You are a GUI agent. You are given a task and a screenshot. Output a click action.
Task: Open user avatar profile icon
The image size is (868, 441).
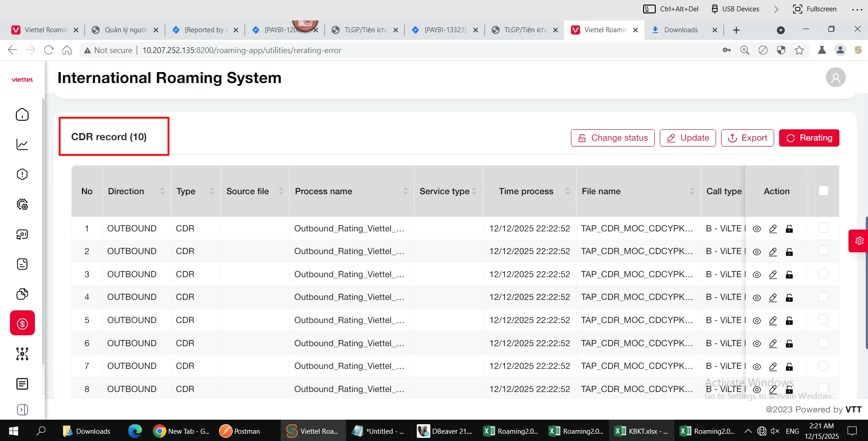[x=835, y=78]
